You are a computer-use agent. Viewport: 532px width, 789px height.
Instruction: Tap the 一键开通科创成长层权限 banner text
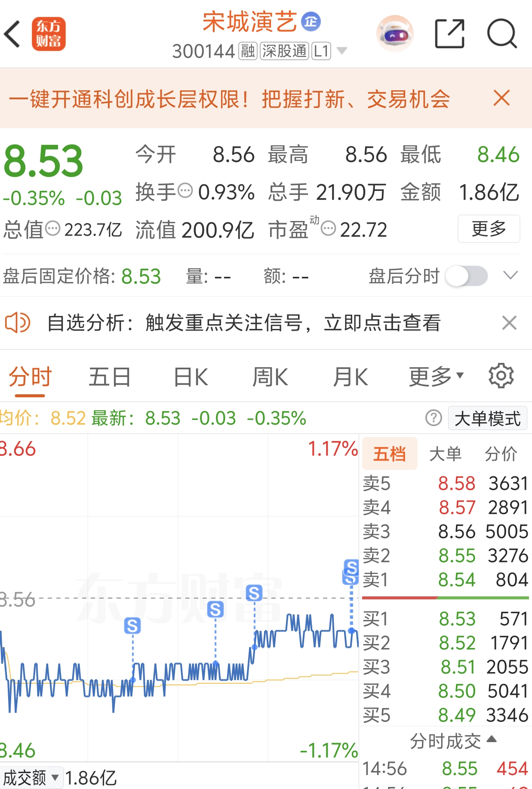point(229,99)
